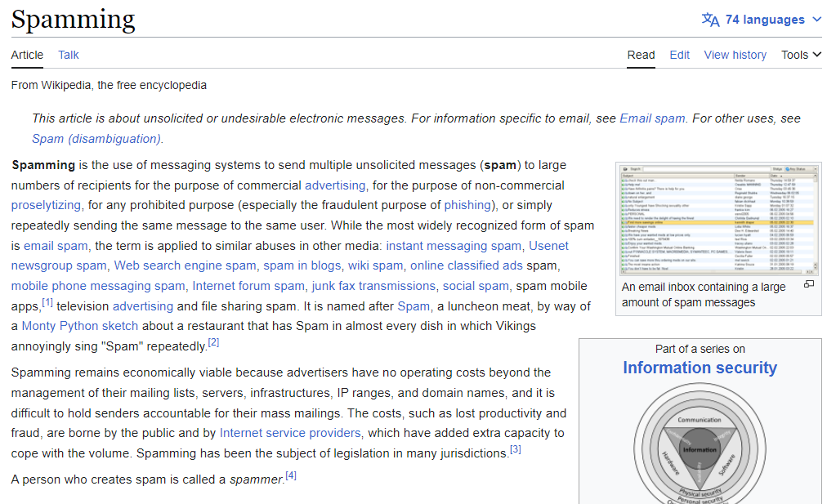The width and height of the screenshot is (836, 504).
Task: Enlarge the email inbox thumbnail icon
Action: click(809, 284)
